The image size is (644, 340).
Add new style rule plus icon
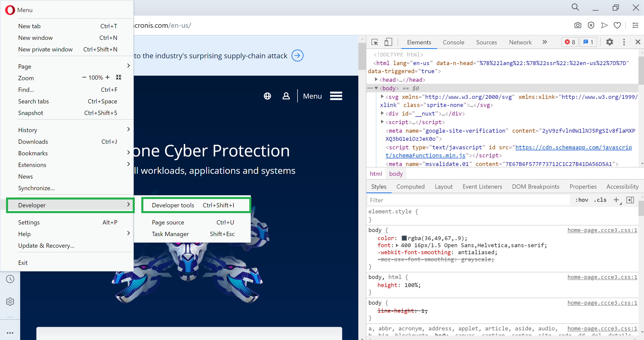tap(616, 200)
